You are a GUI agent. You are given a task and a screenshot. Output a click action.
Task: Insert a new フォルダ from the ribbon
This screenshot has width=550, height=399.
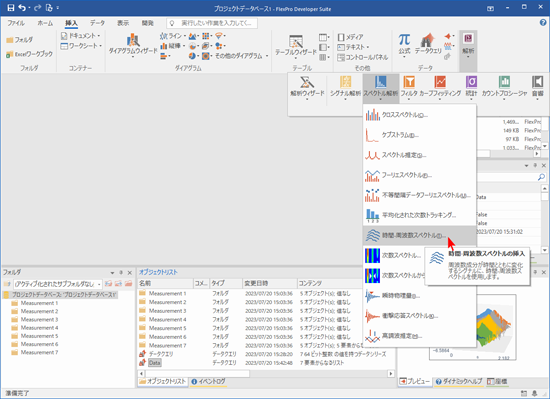[x=20, y=40]
